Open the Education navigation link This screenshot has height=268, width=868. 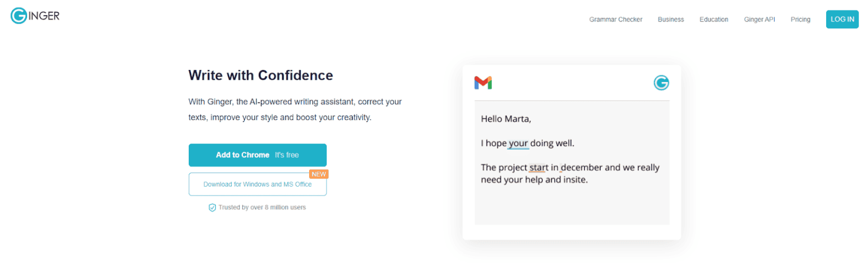click(x=714, y=19)
